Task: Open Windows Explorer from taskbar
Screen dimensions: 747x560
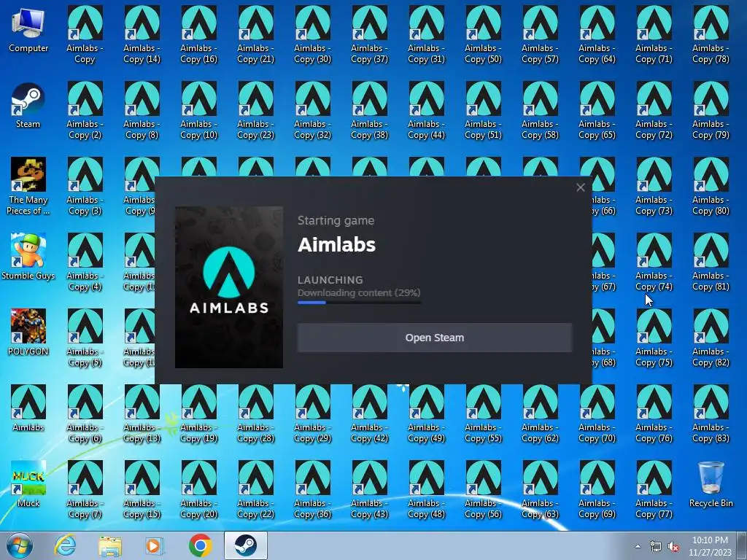Action: 110,545
